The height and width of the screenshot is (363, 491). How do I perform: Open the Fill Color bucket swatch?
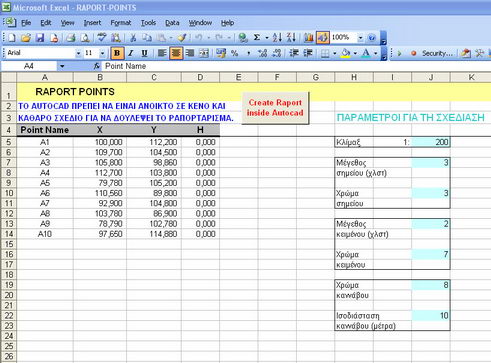(x=346, y=53)
